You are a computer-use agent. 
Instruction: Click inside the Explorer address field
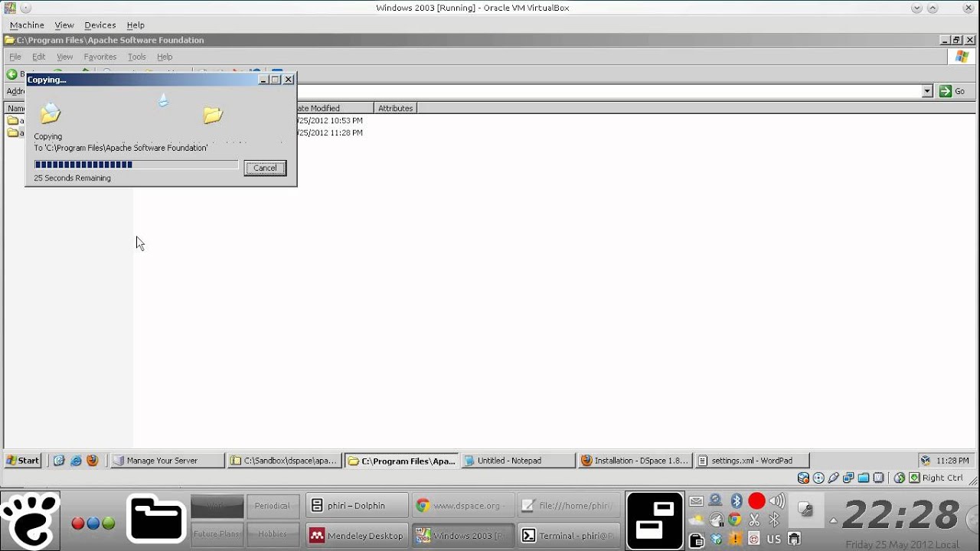[x=609, y=91]
